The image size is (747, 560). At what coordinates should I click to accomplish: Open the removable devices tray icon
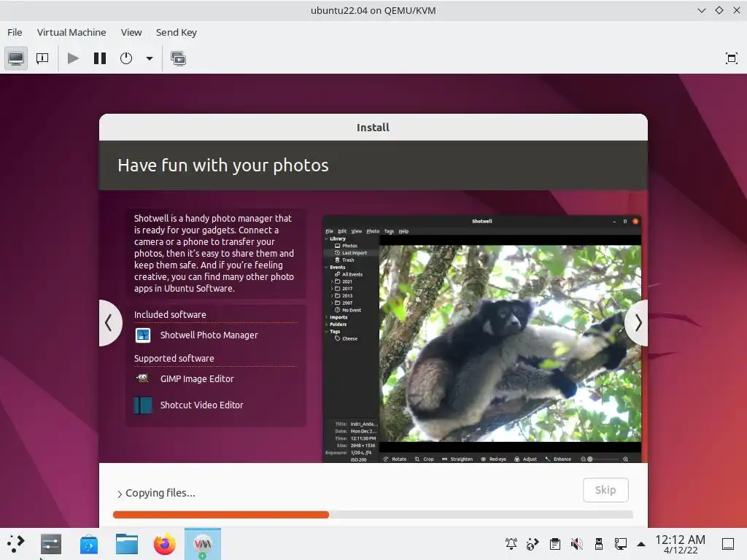599,543
